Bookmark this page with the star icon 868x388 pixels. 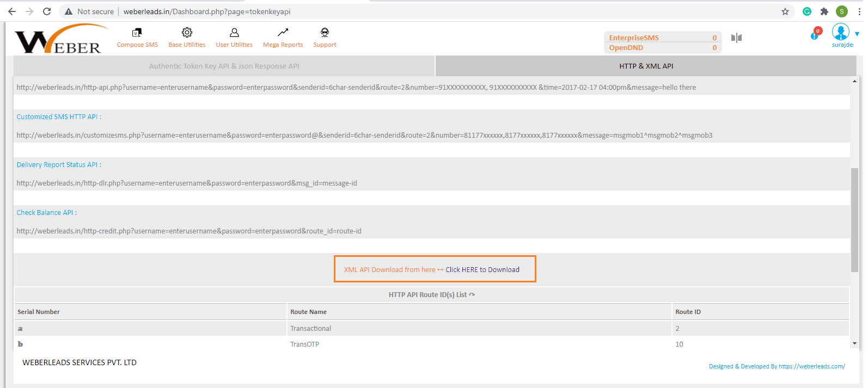click(785, 11)
